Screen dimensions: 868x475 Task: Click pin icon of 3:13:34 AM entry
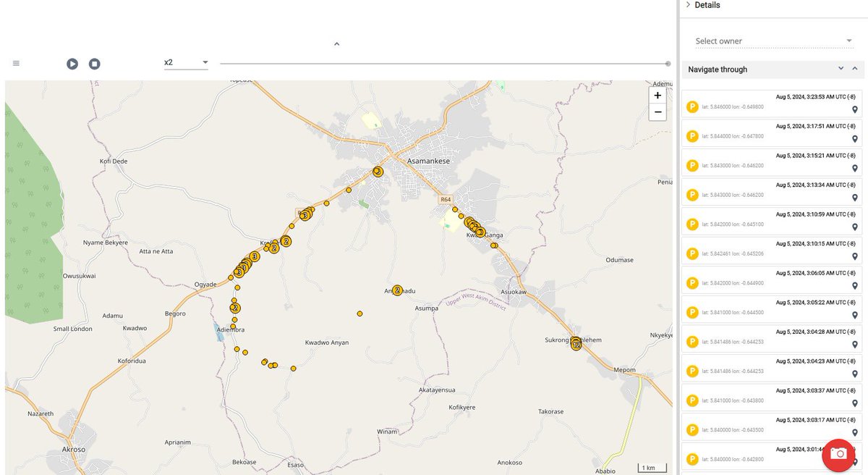854,198
